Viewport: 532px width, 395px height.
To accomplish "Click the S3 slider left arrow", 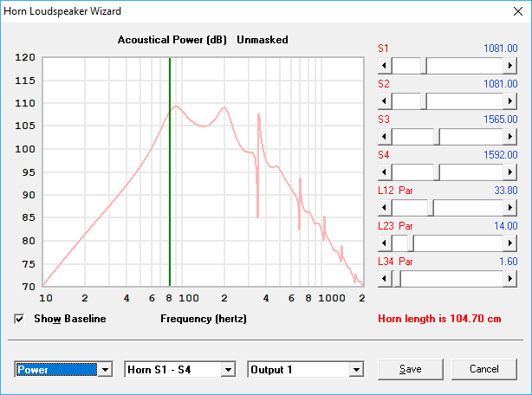I will click(x=385, y=137).
